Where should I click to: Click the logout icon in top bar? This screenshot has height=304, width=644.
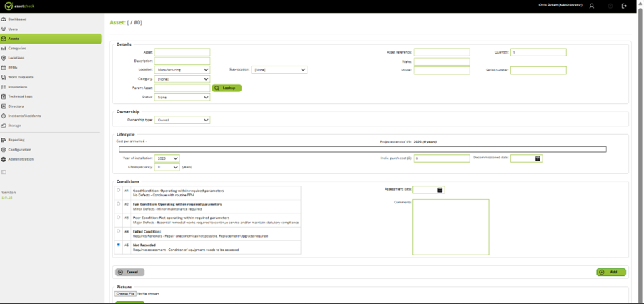click(624, 6)
